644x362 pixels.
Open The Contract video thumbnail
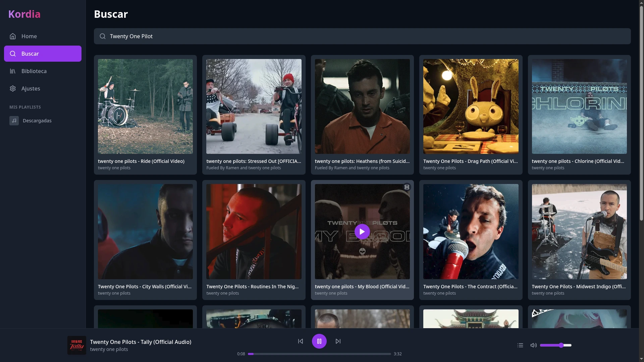(x=471, y=232)
